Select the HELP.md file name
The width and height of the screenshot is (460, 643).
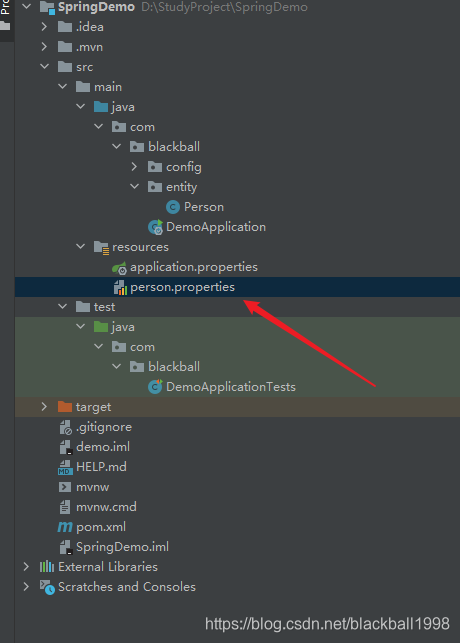[x=101, y=467]
